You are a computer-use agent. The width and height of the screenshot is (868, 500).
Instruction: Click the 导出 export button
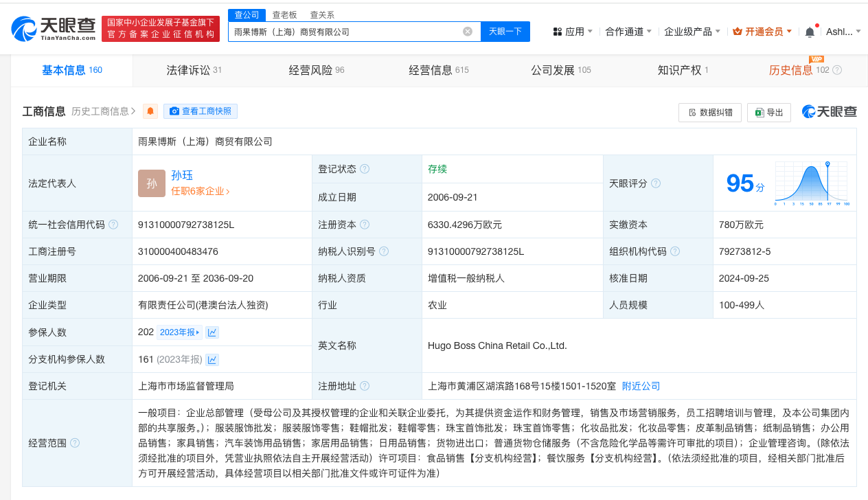click(x=769, y=112)
